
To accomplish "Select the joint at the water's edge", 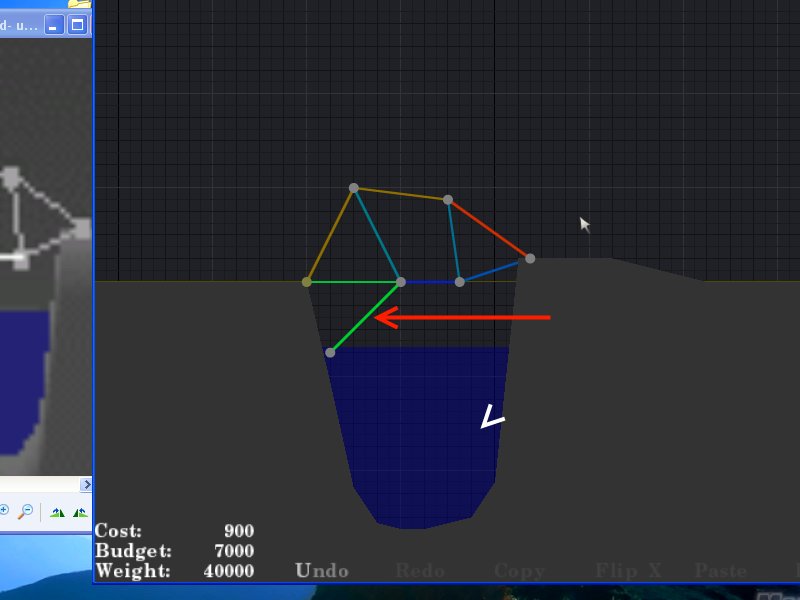I will click(x=330, y=352).
